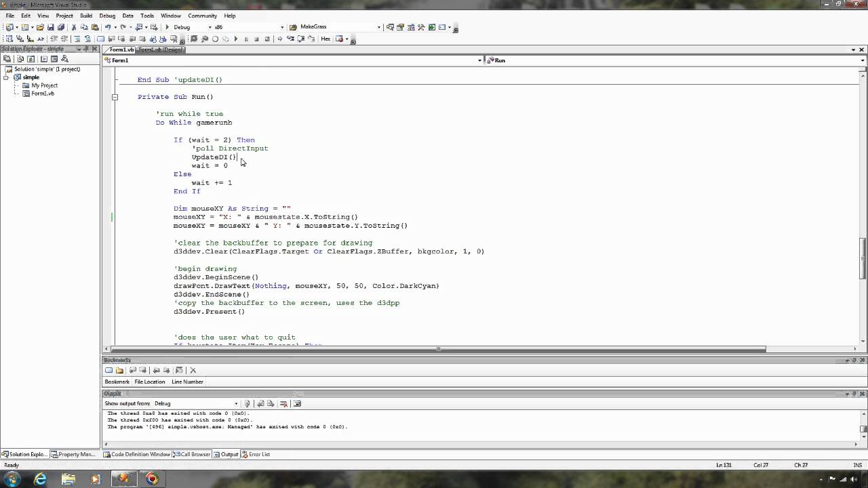Sort bookmarks by File Location column
The width and height of the screenshot is (868, 488).
click(x=150, y=382)
